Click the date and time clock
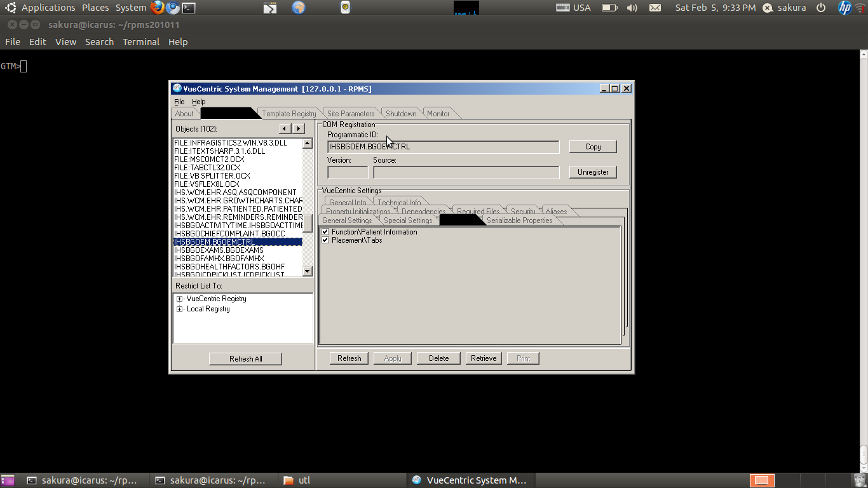 click(x=715, y=8)
